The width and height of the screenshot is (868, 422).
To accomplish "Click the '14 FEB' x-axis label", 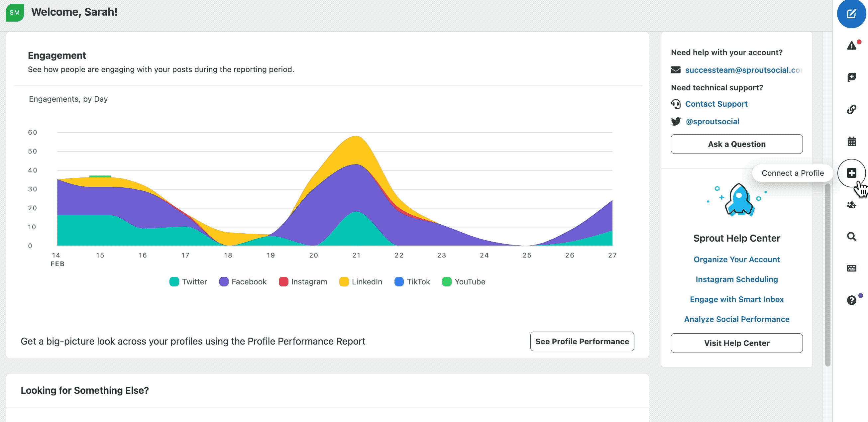I will (57, 259).
